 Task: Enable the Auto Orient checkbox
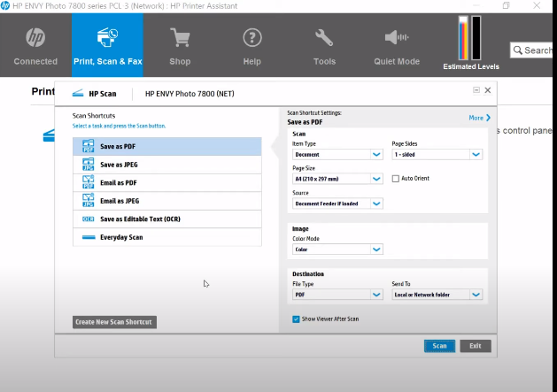tap(396, 179)
